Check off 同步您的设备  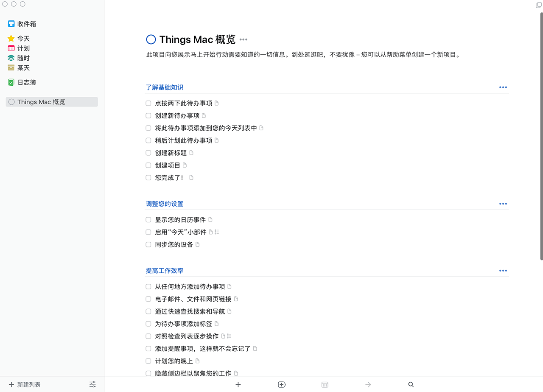point(148,244)
